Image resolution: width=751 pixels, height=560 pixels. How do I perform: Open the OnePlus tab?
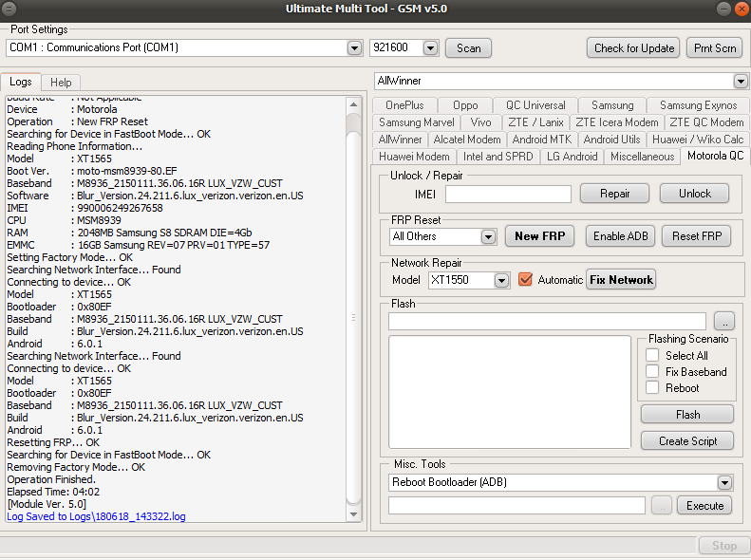[x=404, y=105]
